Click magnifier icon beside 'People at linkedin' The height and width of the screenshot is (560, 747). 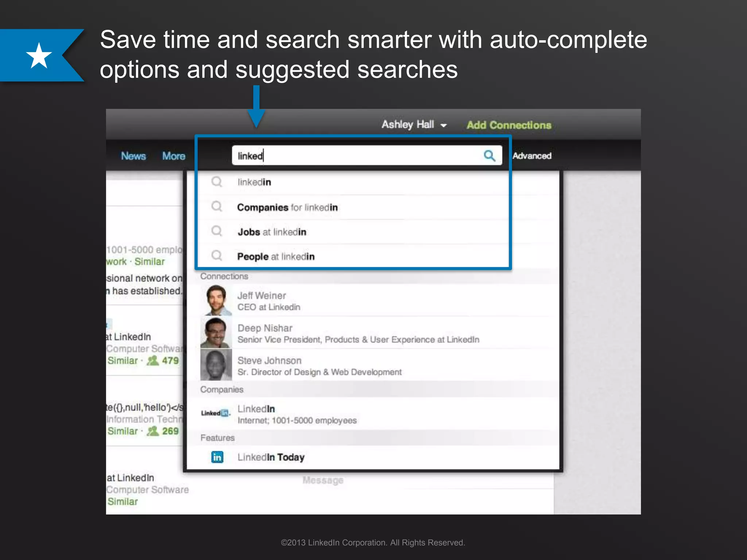pyautogui.click(x=217, y=255)
